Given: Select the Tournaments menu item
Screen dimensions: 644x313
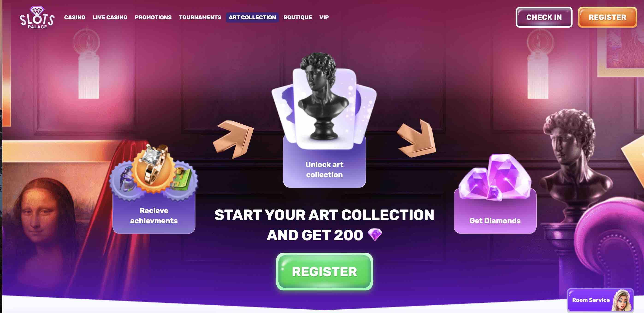Looking at the screenshot, I should point(200,17).
